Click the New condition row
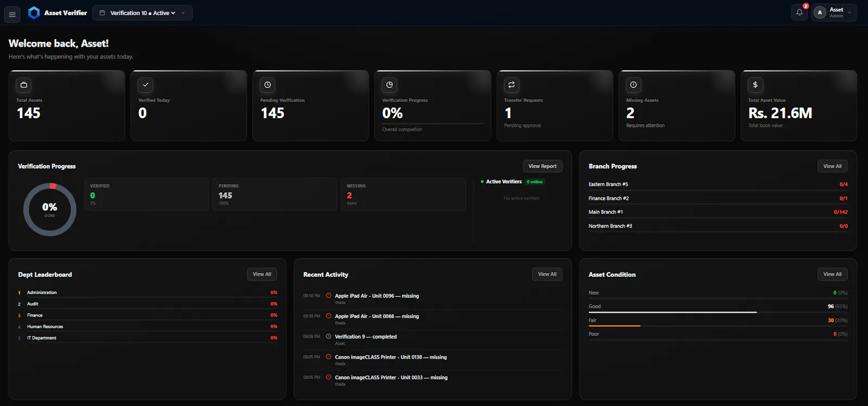 (x=718, y=294)
